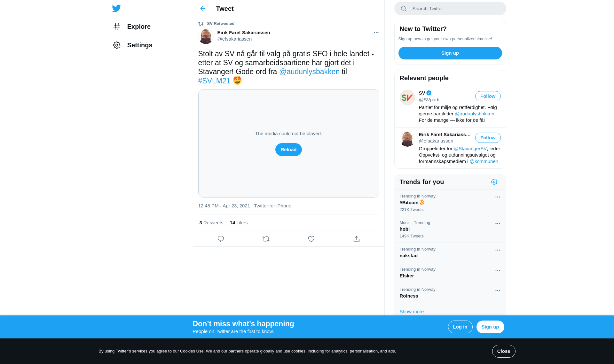This screenshot has height=364, width=614.
Task: Open the @audunlysbakken mention in the tweet
Action: tap(309, 72)
